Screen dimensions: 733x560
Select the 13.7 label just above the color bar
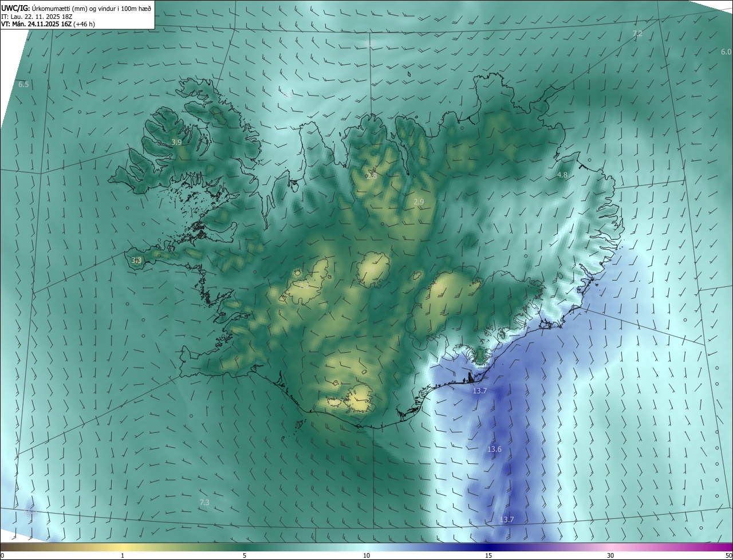point(507,520)
